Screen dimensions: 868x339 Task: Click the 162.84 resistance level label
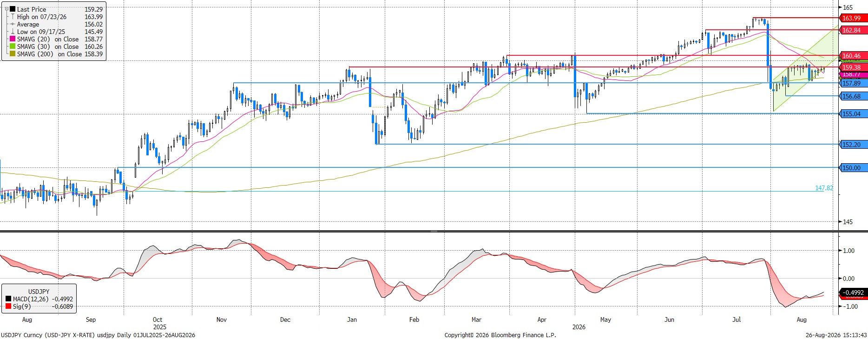tap(854, 30)
